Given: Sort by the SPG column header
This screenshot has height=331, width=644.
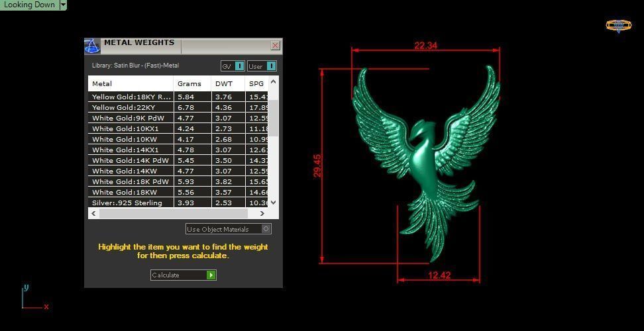Looking at the screenshot, I should [256, 83].
